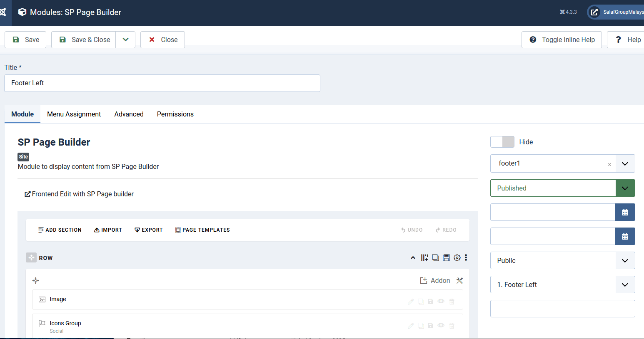The height and width of the screenshot is (339, 644).
Task: Open the row's three-dot more options menu
Action: (x=466, y=258)
